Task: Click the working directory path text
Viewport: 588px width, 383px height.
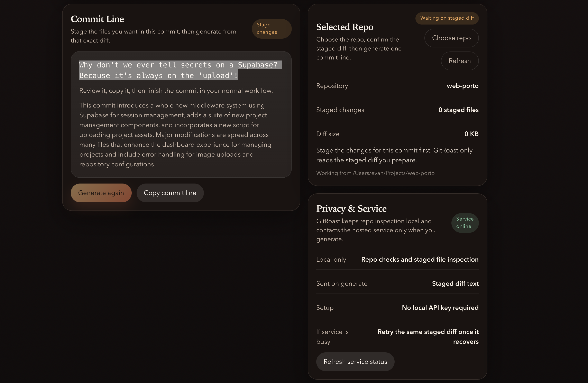Action: (x=375, y=173)
